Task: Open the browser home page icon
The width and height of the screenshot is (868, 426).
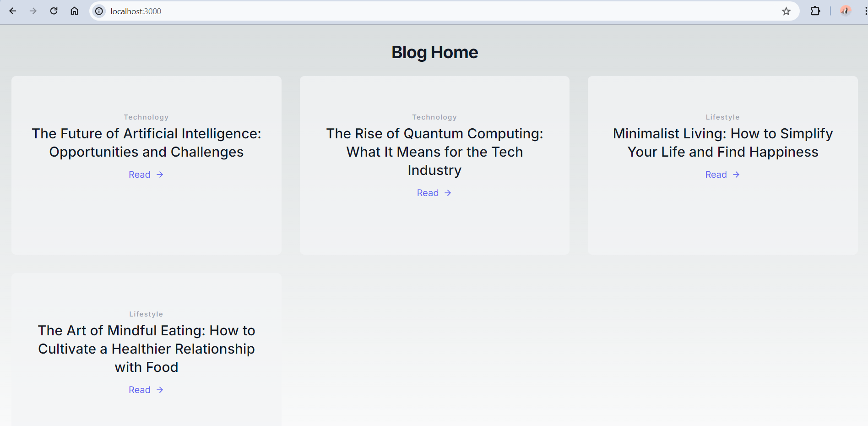Action: pos(74,11)
